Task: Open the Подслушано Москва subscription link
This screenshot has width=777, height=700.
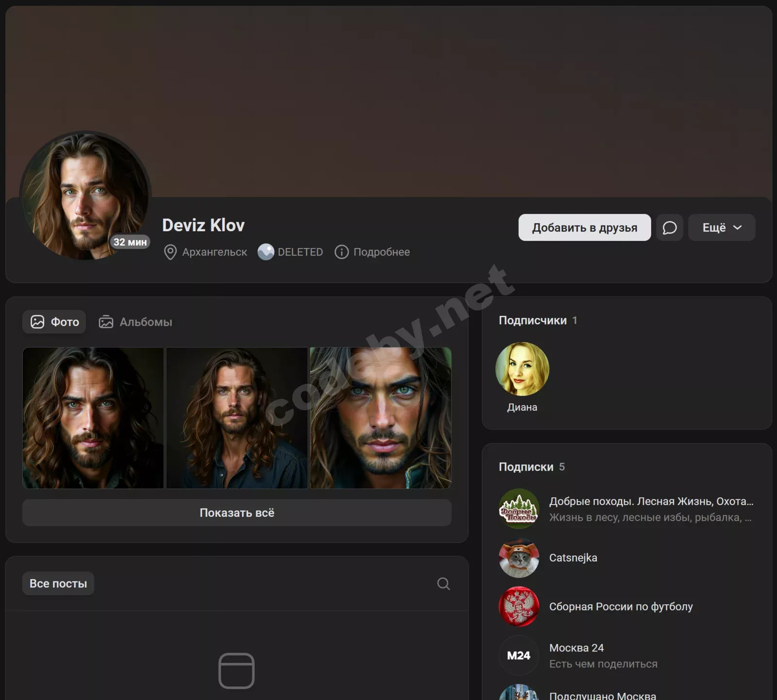Action: tap(603, 696)
